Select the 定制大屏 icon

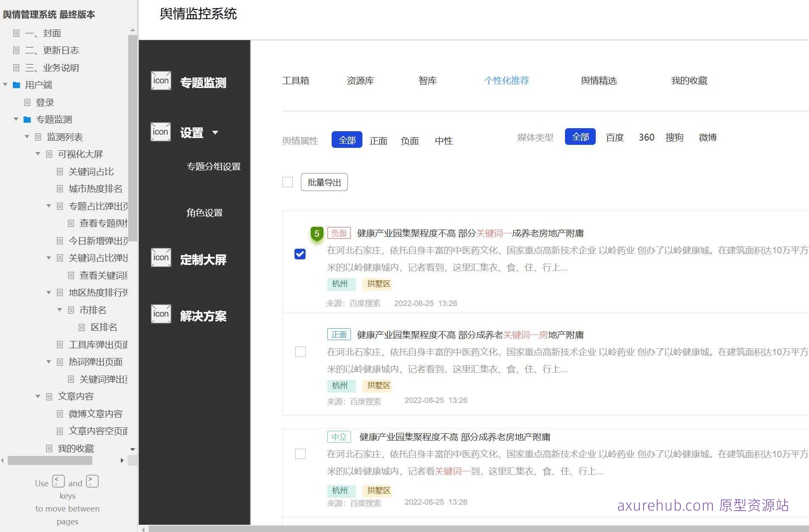click(x=160, y=258)
